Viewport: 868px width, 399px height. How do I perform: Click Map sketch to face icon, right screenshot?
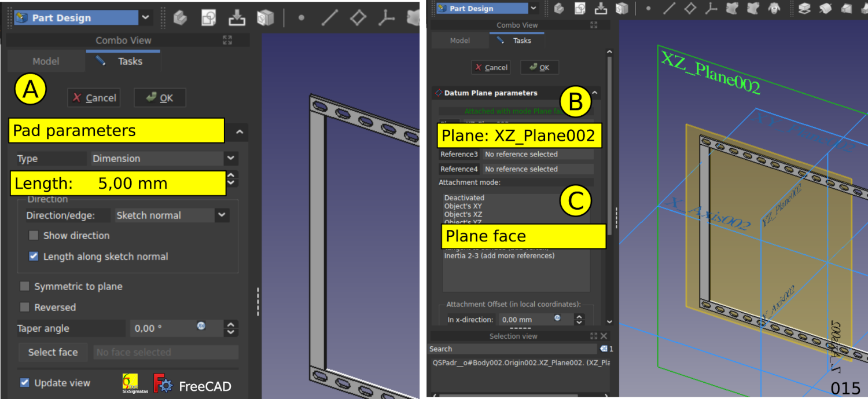[622, 8]
